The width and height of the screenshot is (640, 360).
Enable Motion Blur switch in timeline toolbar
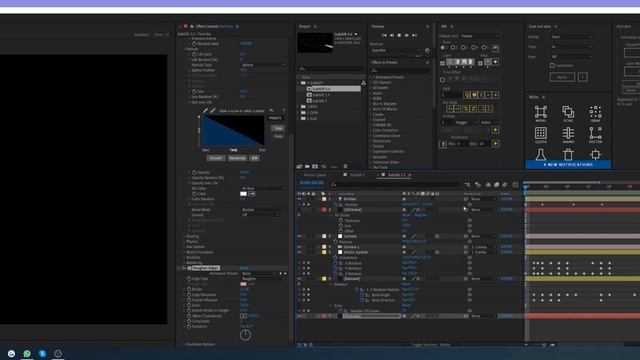[505, 185]
